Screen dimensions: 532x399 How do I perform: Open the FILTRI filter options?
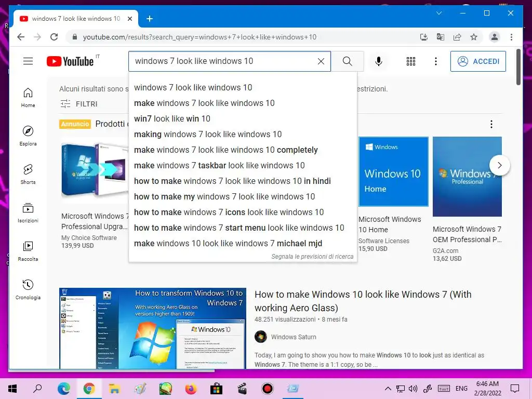79,104
